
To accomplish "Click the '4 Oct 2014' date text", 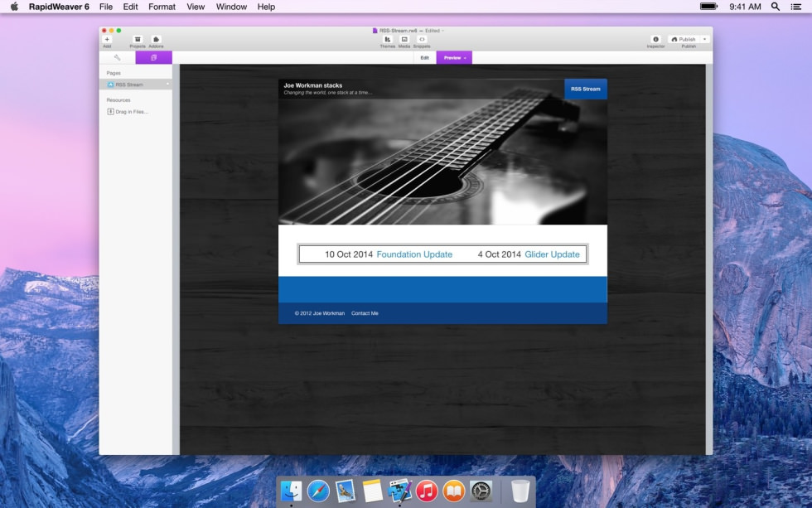I will 499,254.
